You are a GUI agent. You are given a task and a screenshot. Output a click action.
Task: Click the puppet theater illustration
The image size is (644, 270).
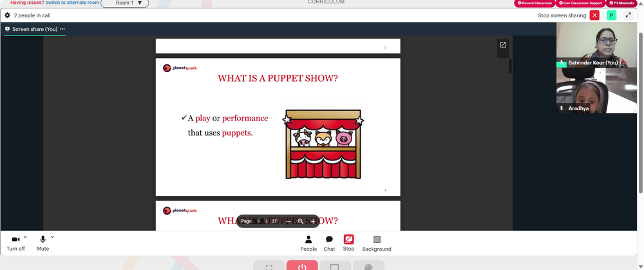[323, 144]
